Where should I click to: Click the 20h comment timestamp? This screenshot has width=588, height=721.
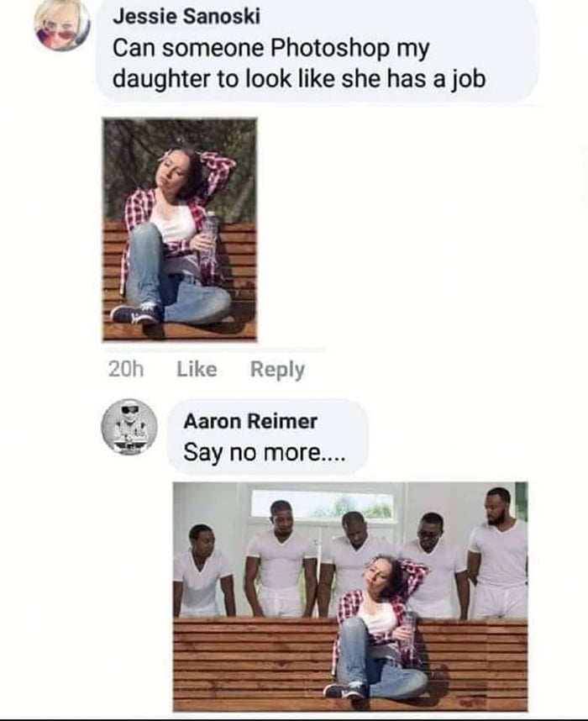tap(126, 369)
